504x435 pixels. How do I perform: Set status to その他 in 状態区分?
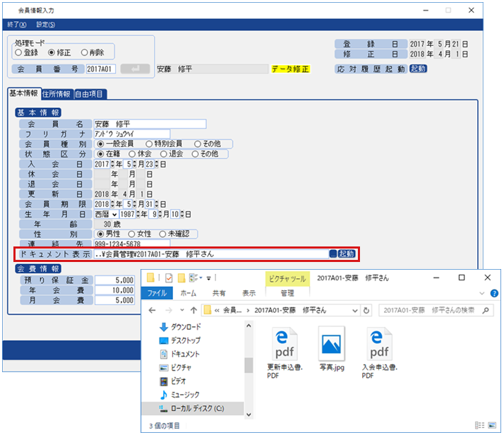pyautogui.click(x=205, y=154)
